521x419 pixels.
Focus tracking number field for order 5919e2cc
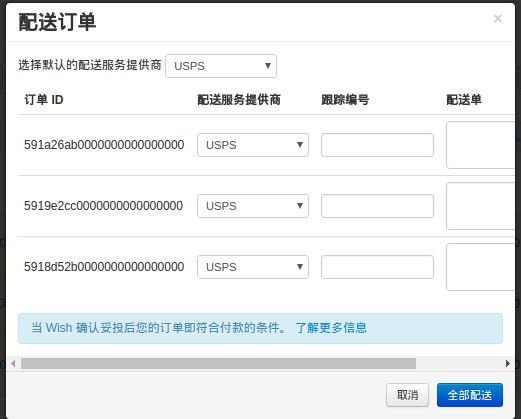coord(377,206)
